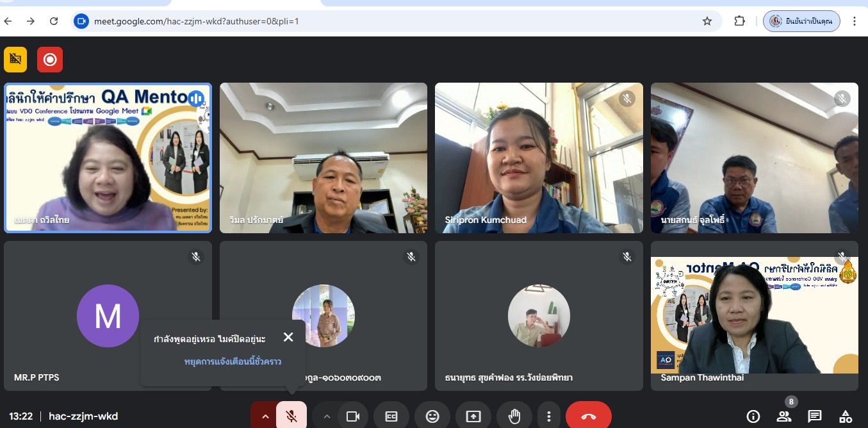The height and width of the screenshot is (428, 868).
Task: Click the round avatar of ธนายุทธ สุขคำฟอง
Action: pos(539,316)
